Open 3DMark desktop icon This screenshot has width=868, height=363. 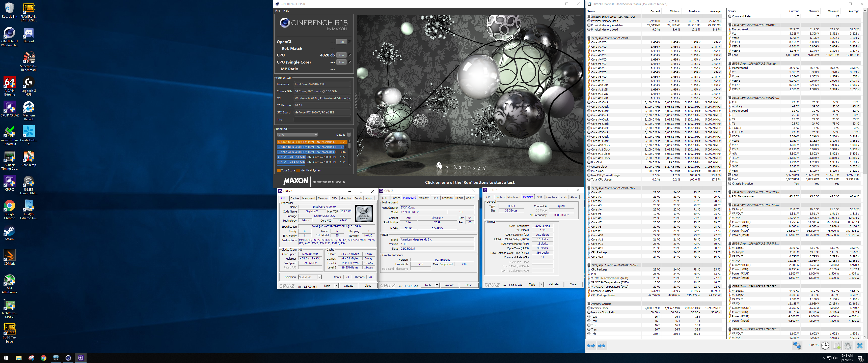click(9, 257)
